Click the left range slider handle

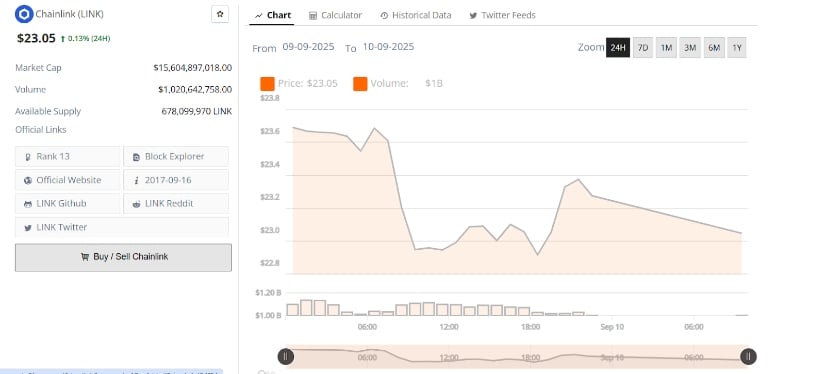[x=286, y=357]
